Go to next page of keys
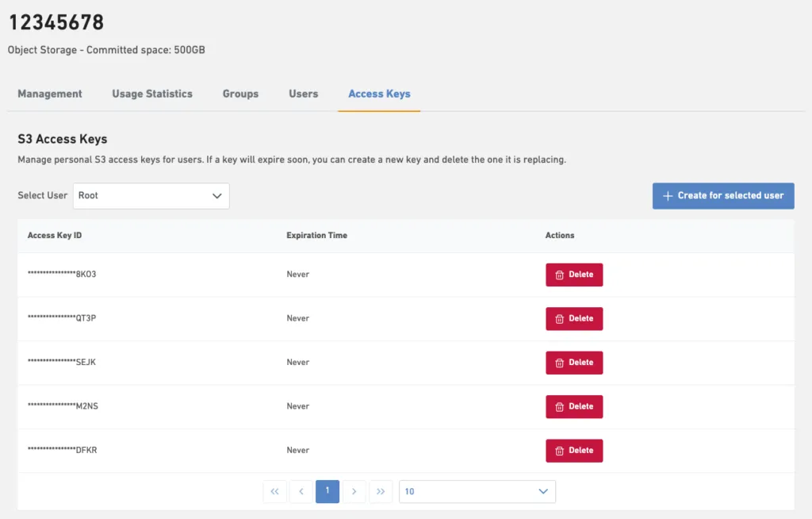 click(354, 491)
